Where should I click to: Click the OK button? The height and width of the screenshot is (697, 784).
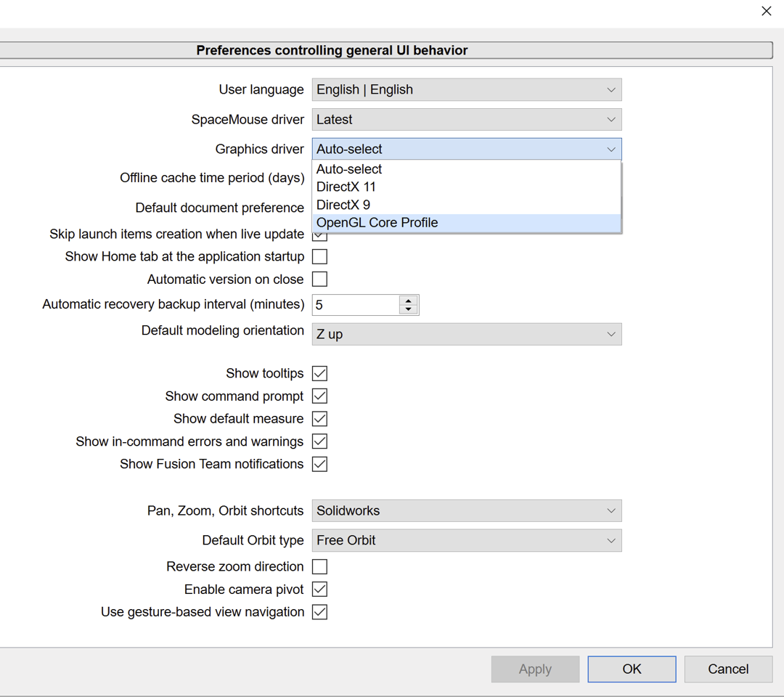pyautogui.click(x=632, y=669)
